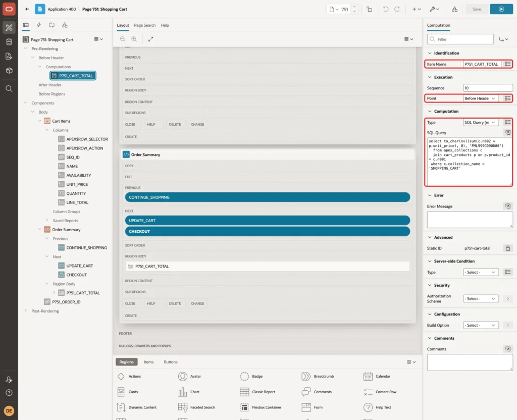Open the Comments editor popup icon
Viewport: 517px width, 420px height.
click(x=508, y=349)
